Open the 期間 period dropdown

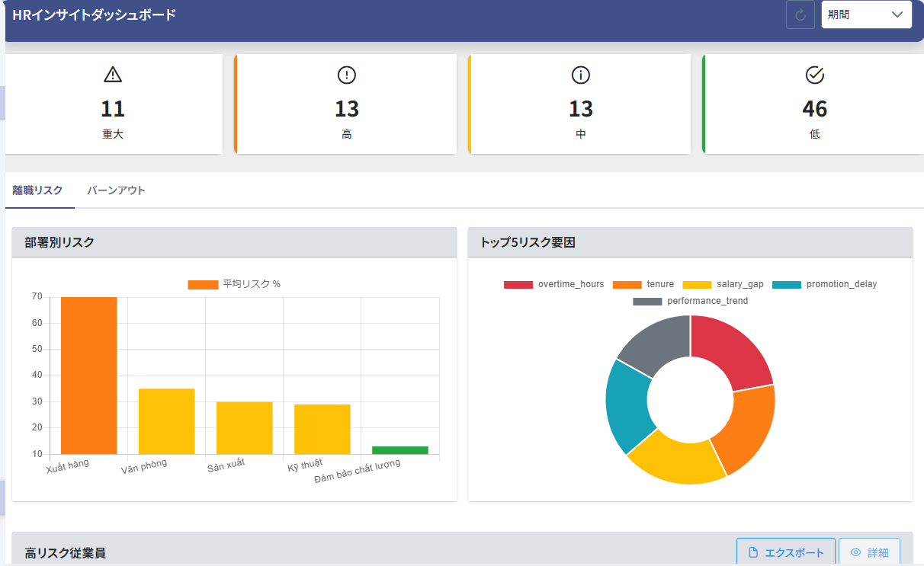pos(867,14)
